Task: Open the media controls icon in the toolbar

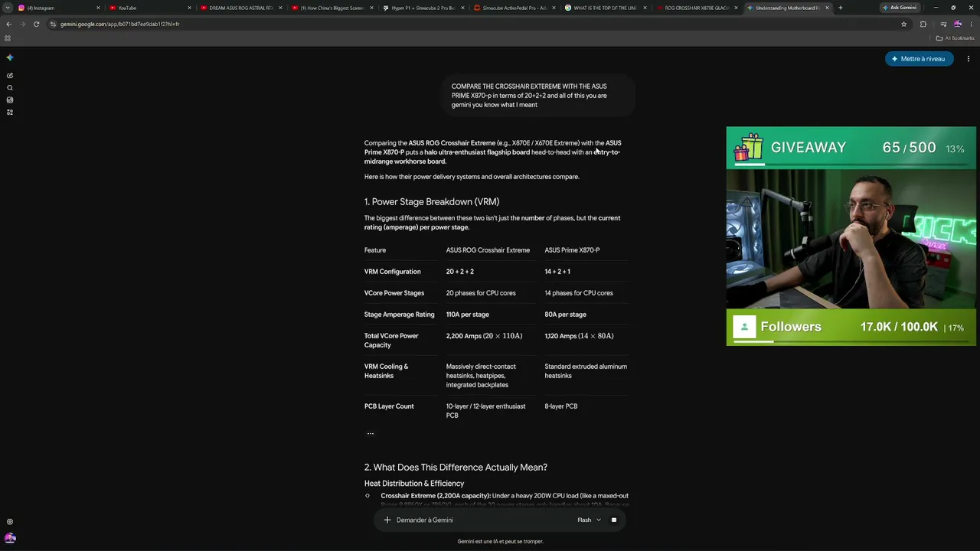Action: point(943,24)
